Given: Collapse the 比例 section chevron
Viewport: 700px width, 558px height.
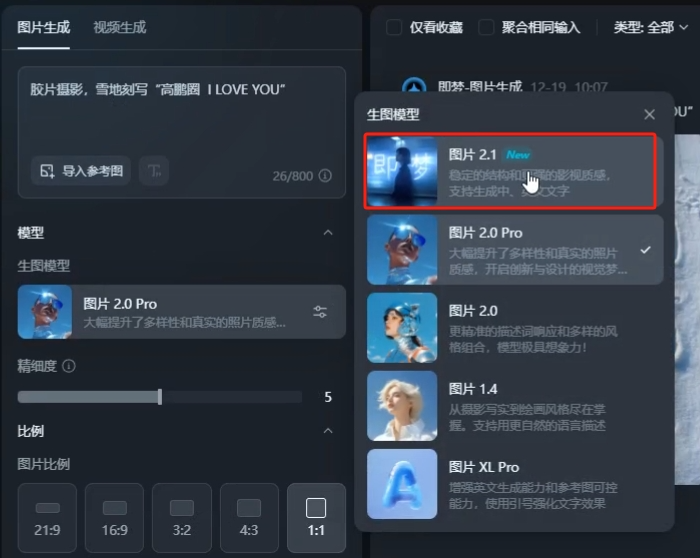Looking at the screenshot, I should 328,431.
